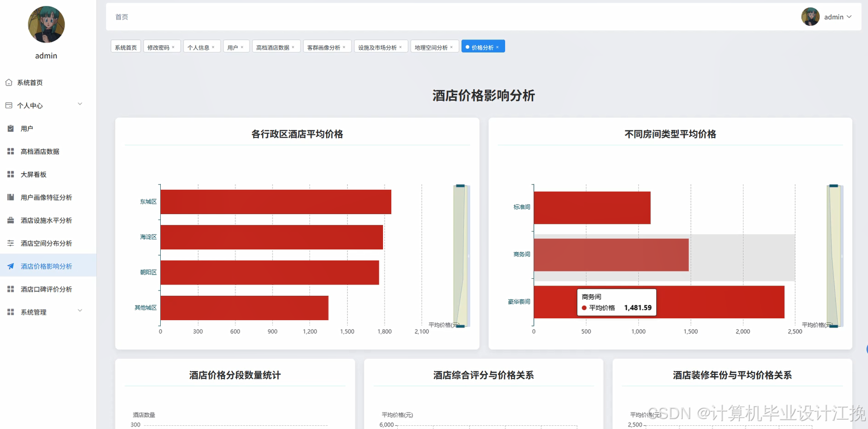Close the 个人信息 tab
Image resolution: width=868 pixels, height=429 pixels.
tap(213, 47)
